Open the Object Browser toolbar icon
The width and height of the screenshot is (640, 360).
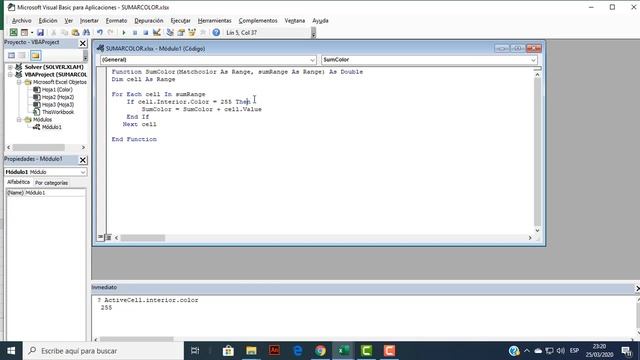point(192,33)
